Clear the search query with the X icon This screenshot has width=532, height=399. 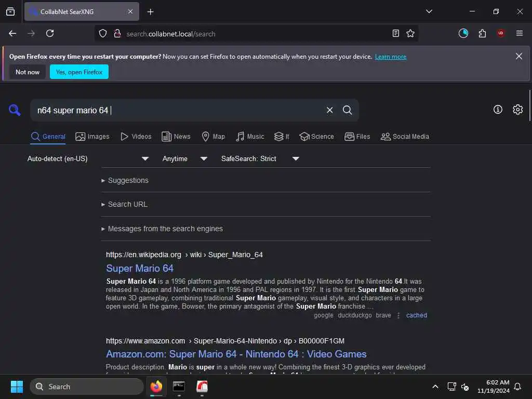(329, 110)
